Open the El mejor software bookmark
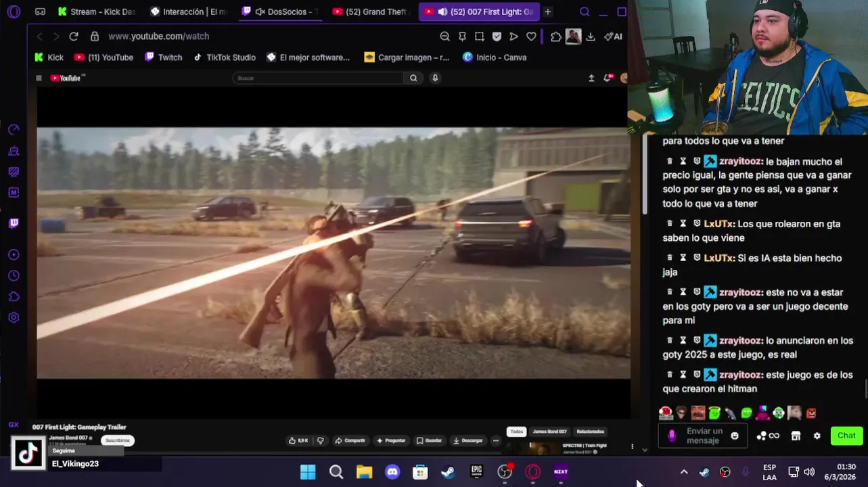 pyautogui.click(x=309, y=57)
